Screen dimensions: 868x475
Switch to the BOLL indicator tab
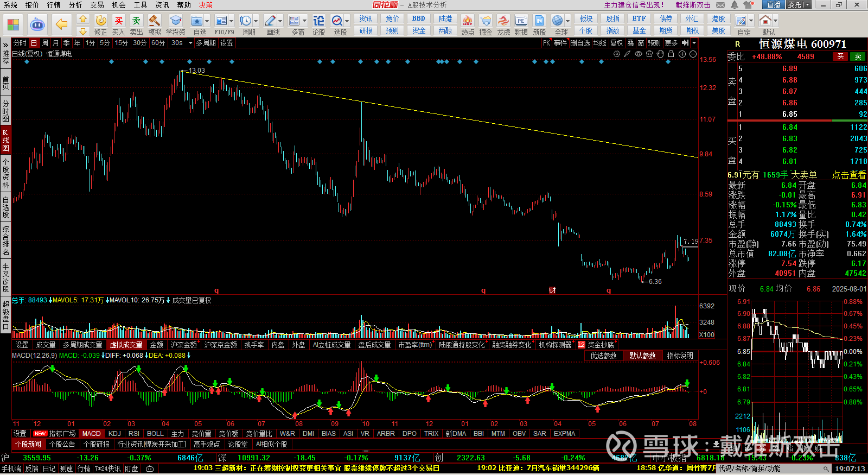click(x=155, y=434)
